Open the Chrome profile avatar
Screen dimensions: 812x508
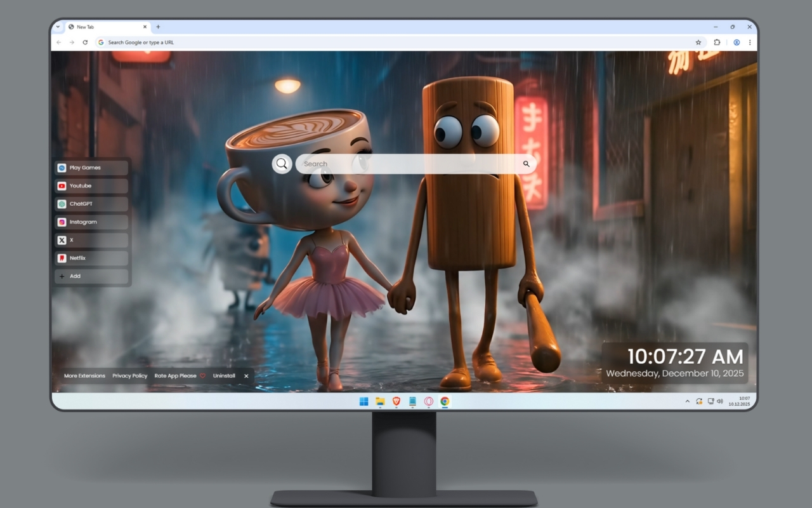pyautogui.click(x=737, y=43)
